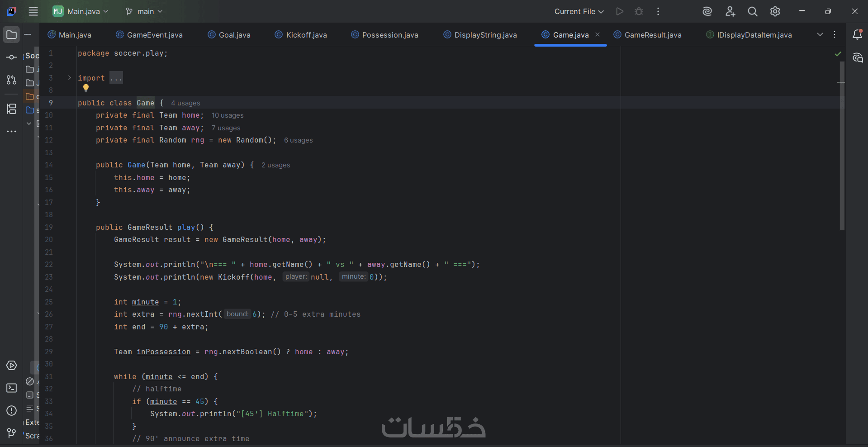The height and width of the screenshot is (447, 868).
Task: Show more tool windows ellipsis
Action: (12, 132)
